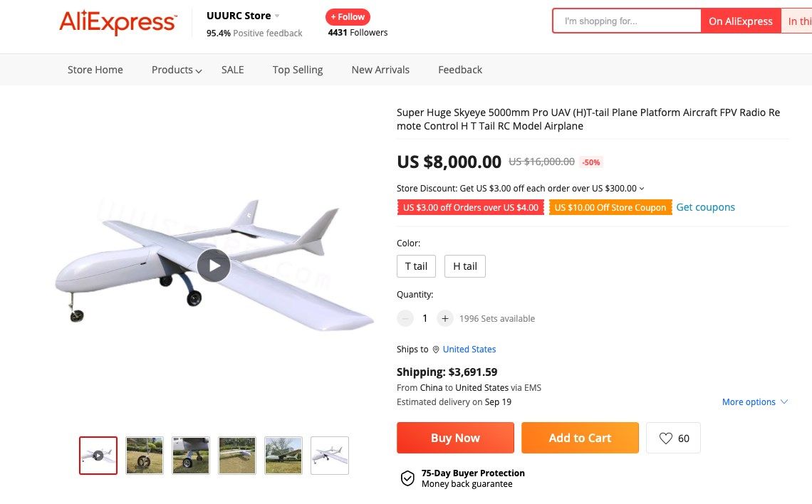This screenshot has width=812, height=504.
Task: Play the product video on main image
Action: [214, 266]
